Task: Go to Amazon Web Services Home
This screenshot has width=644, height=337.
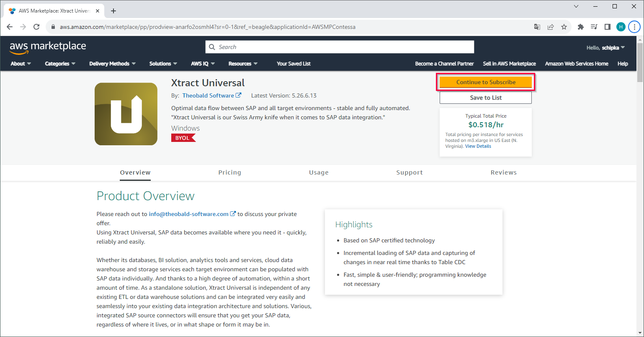Action: [x=577, y=64]
